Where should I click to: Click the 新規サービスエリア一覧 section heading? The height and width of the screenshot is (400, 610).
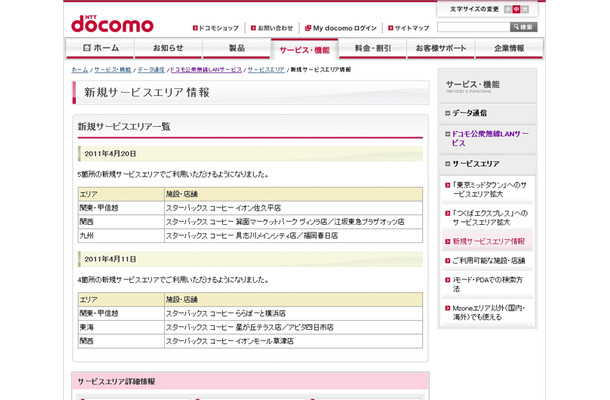click(124, 126)
